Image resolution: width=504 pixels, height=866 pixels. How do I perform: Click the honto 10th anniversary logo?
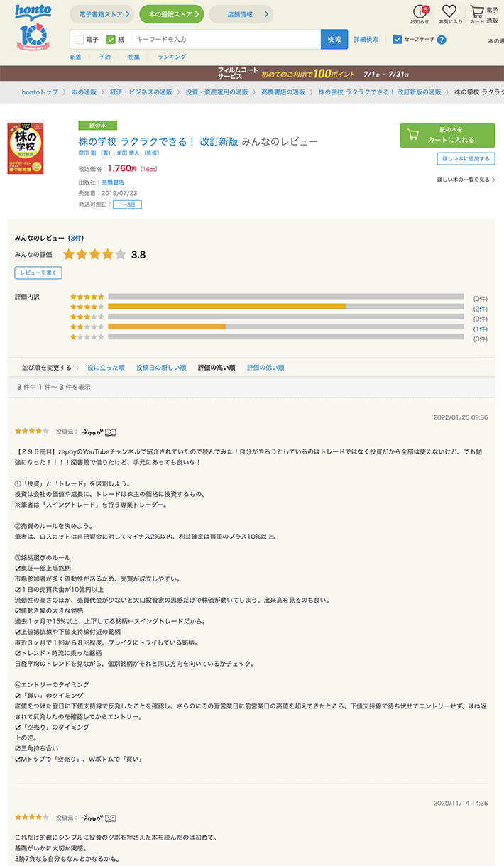pyautogui.click(x=33, y=28)
